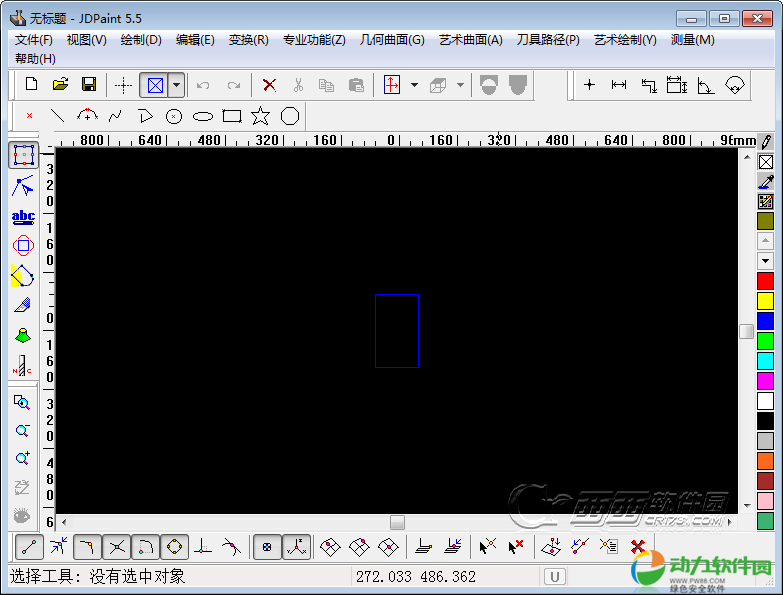783x595 pixels.
Task: Click the U button in the status bar
Action: click(x=554, y=576)
